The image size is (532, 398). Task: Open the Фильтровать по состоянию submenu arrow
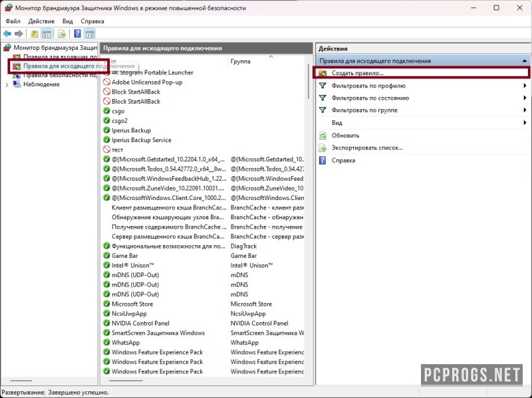tap(525, 98)
